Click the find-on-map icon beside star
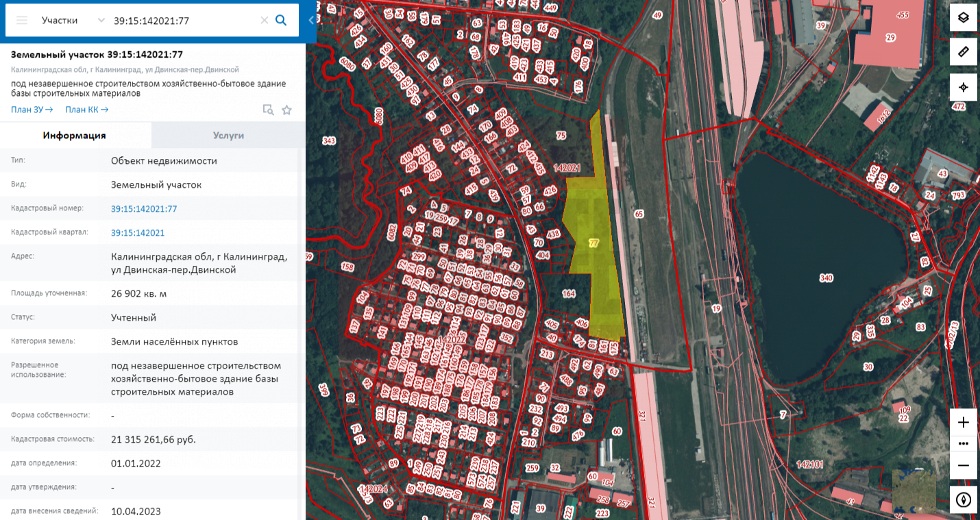This screenshot has height=520, width=980. (269, 110)
